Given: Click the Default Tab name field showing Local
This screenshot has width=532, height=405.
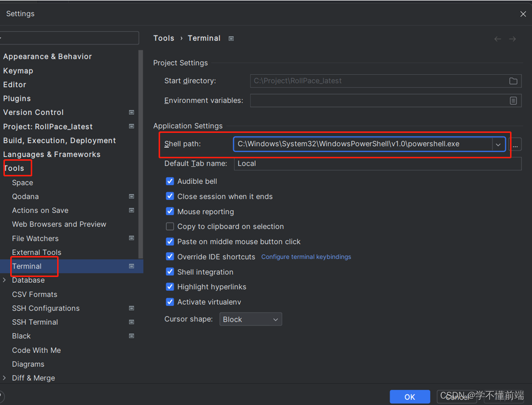Looking at the screenshot, I should click(x=293, y=163).
